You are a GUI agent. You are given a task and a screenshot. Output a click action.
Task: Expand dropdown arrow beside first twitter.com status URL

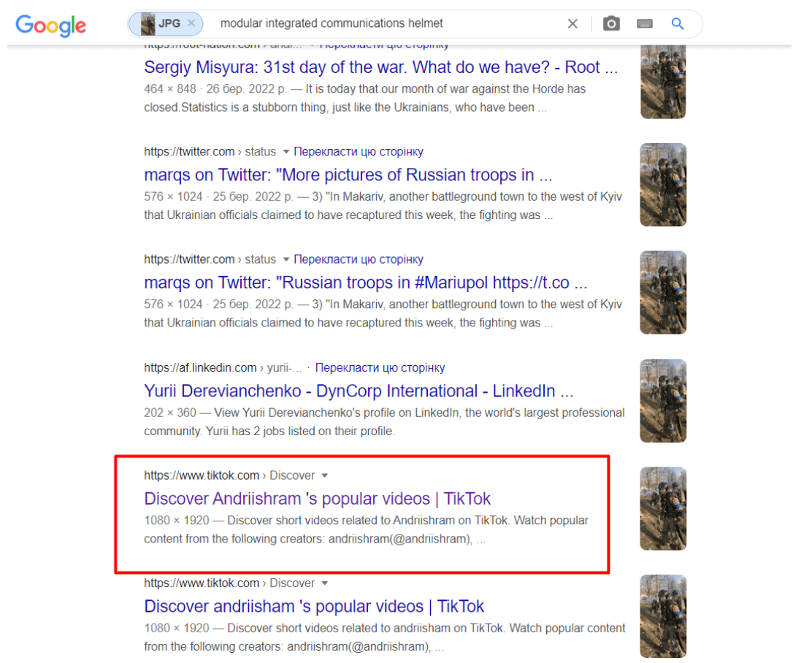[286, 152]
